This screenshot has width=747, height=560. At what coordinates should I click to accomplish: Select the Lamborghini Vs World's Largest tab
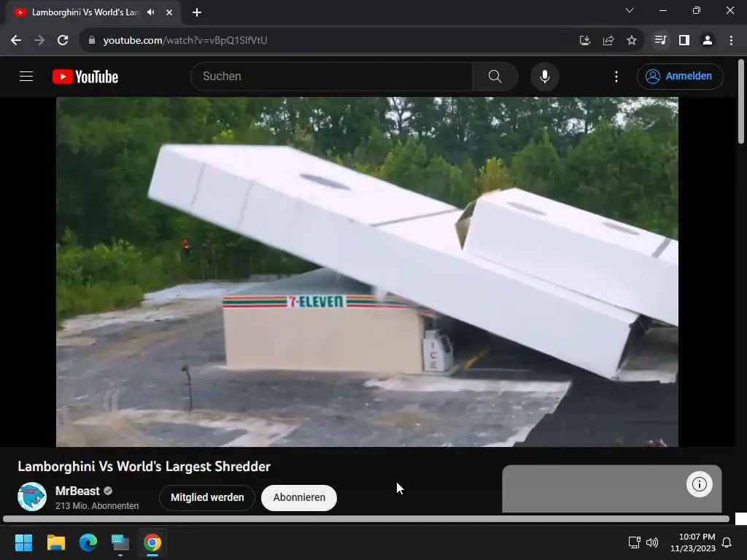(86, 12)
